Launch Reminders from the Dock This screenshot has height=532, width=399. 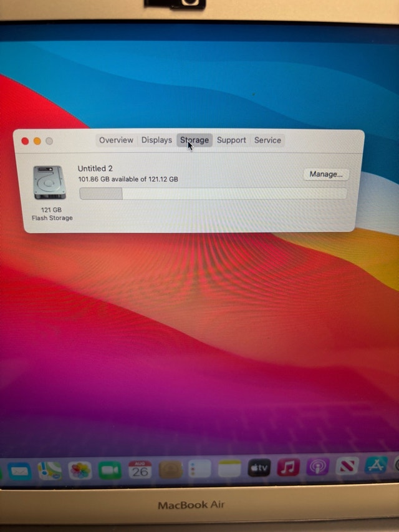199,468
